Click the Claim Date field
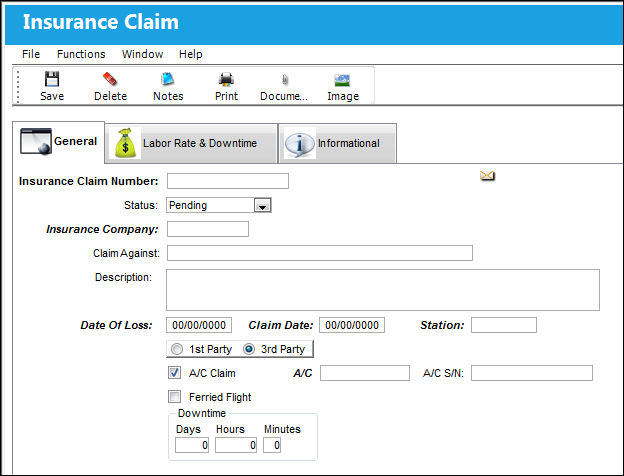Image resolution: width=624 pixels, height=476 pixels. [352, 325]
